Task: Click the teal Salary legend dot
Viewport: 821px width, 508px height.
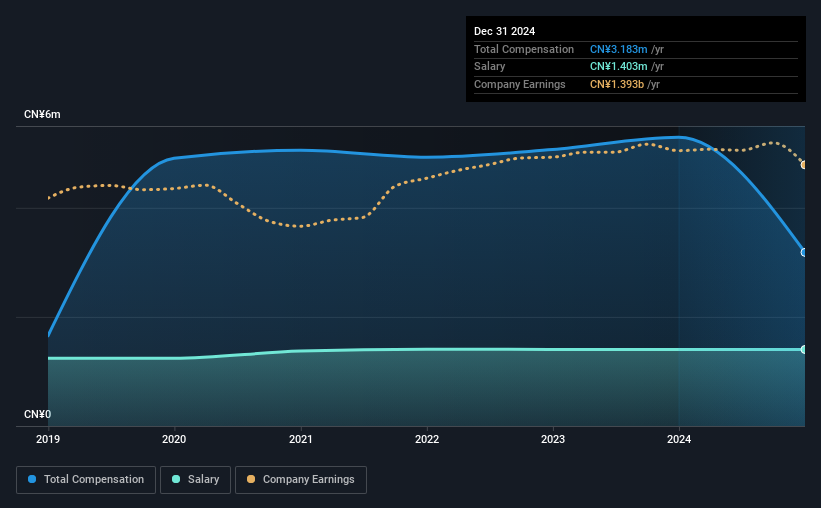Action: click(x=176, y=479)
